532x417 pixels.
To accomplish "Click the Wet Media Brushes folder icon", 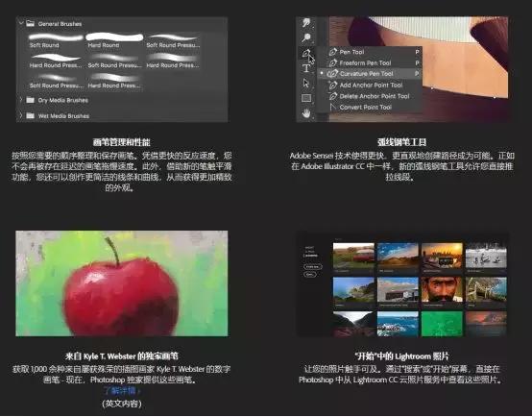I will 30,115.
